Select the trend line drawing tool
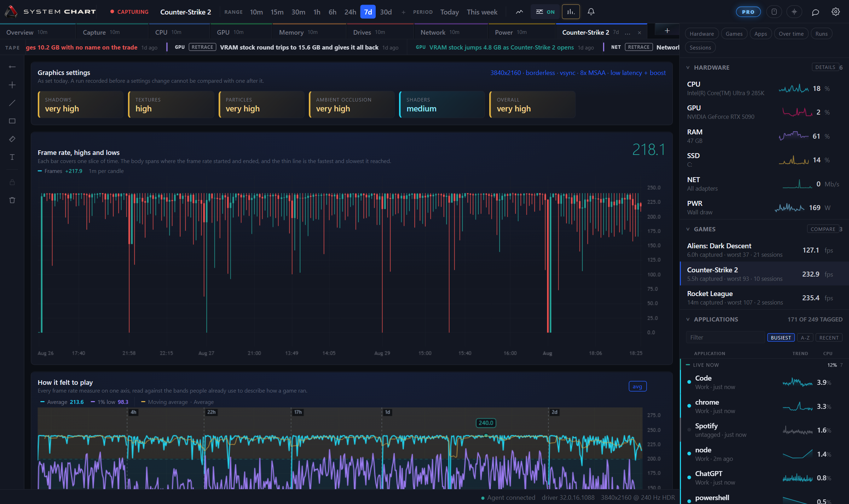 click(12, 103)
